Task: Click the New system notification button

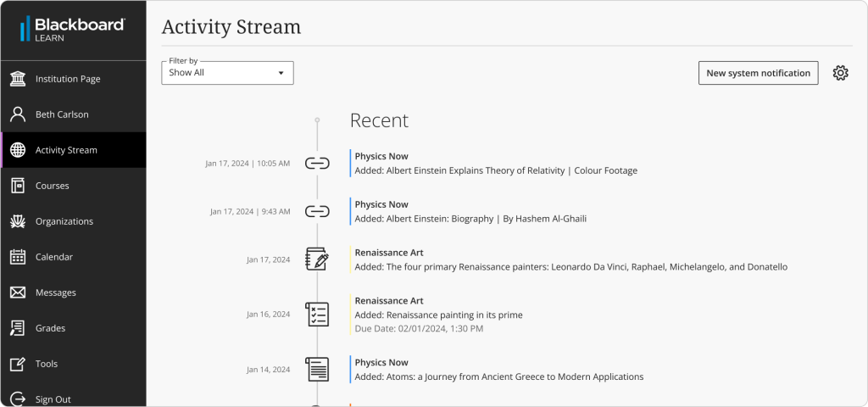Action: [x=758, y=73]
